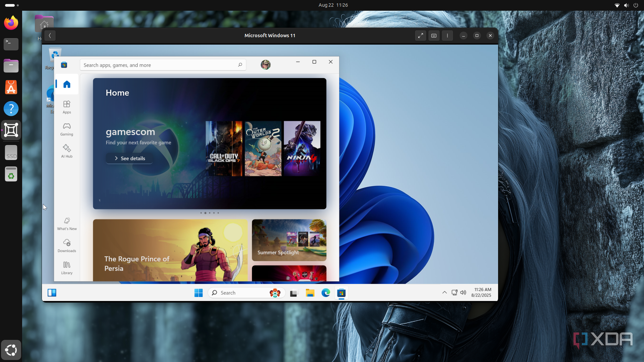
Task: Toggle fullscreen in the VM window header
Action: pyautogui.click(x=421, y=36)
